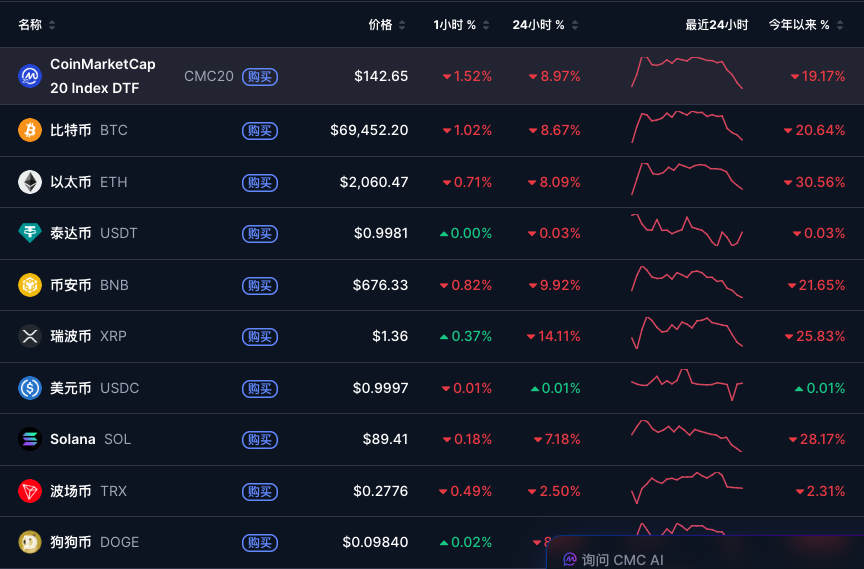
Task: Click the CoinMarketCap 20 Index logo
Action: [30, 76]
